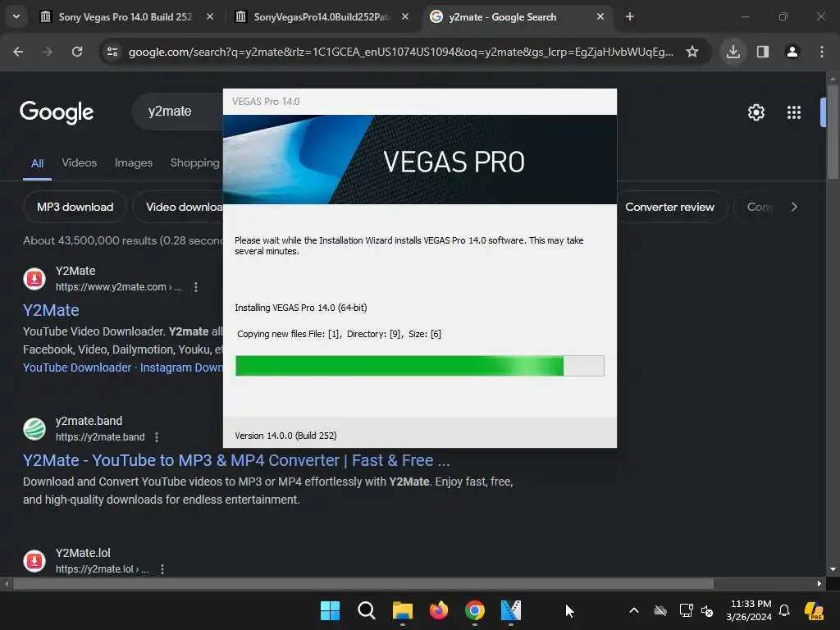Open new tab with plus button
Image resolution: width=840 pixels, height=630 pixels.
[630, 16]
